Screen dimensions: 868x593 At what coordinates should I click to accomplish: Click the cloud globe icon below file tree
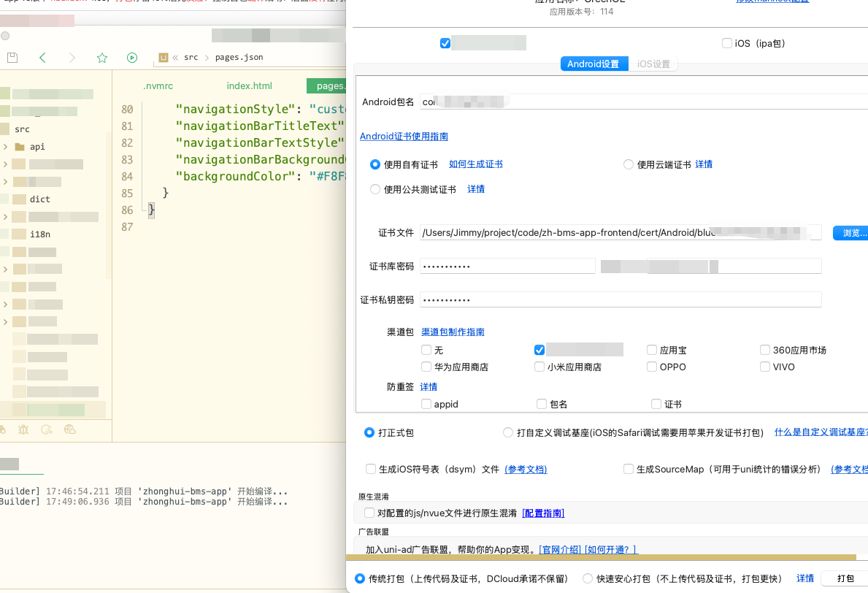(x=70, y=429)
